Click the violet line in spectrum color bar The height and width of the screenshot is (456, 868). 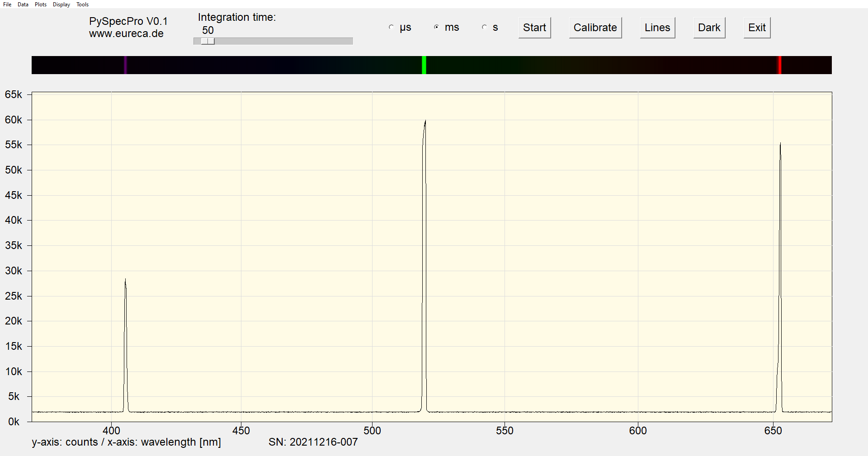[126, 65]
